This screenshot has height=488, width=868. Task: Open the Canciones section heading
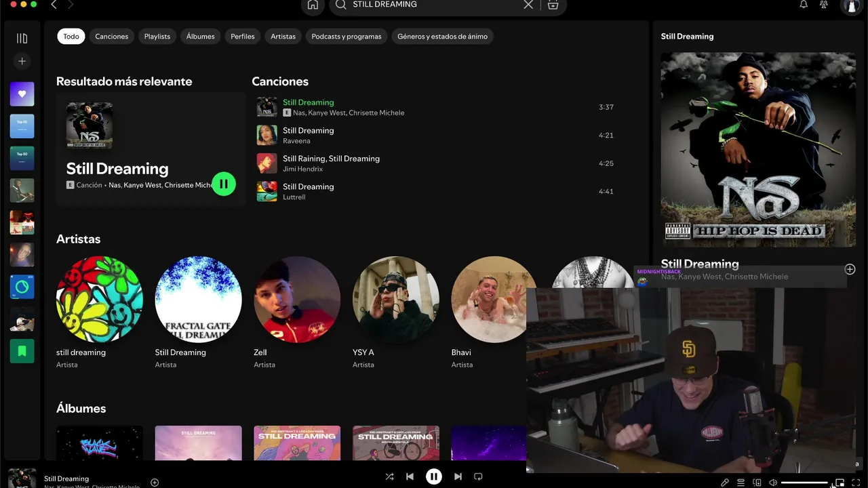pos(280,81)
